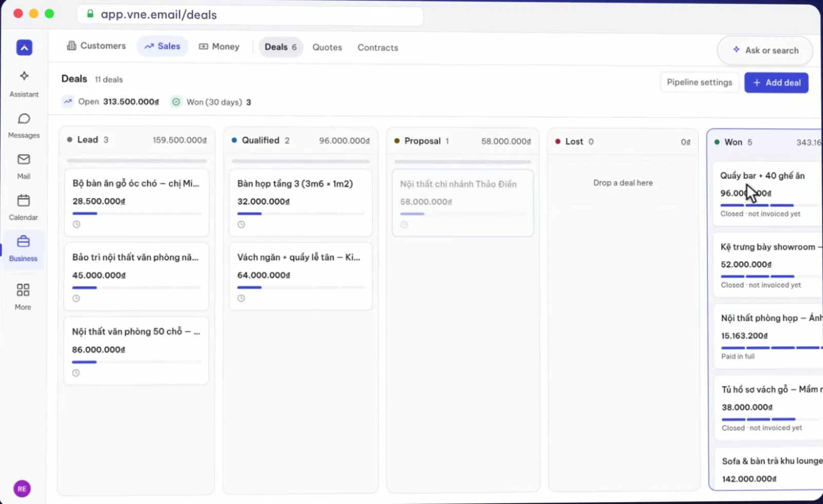Click the sparkle icon in Ask or search
Viewport: 823px width, 504px height.
(737, 50)
